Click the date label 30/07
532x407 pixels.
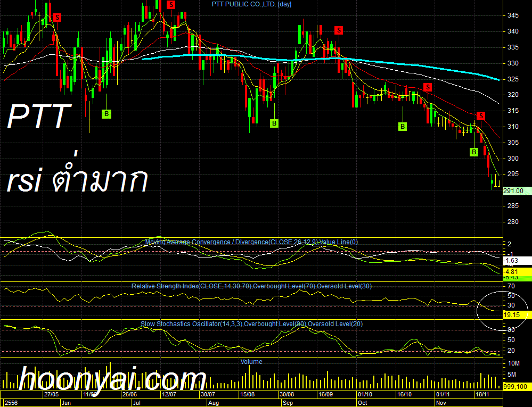point(208,394)
